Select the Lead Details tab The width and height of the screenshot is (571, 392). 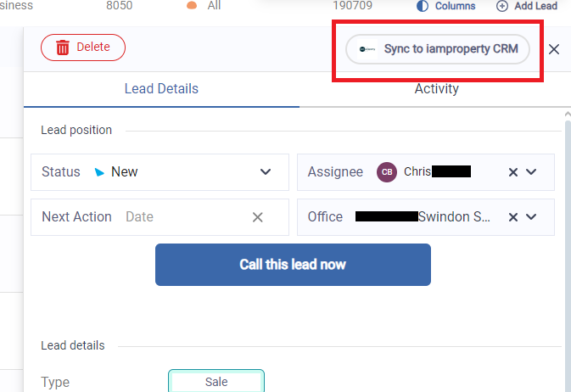tap(161, 88)
